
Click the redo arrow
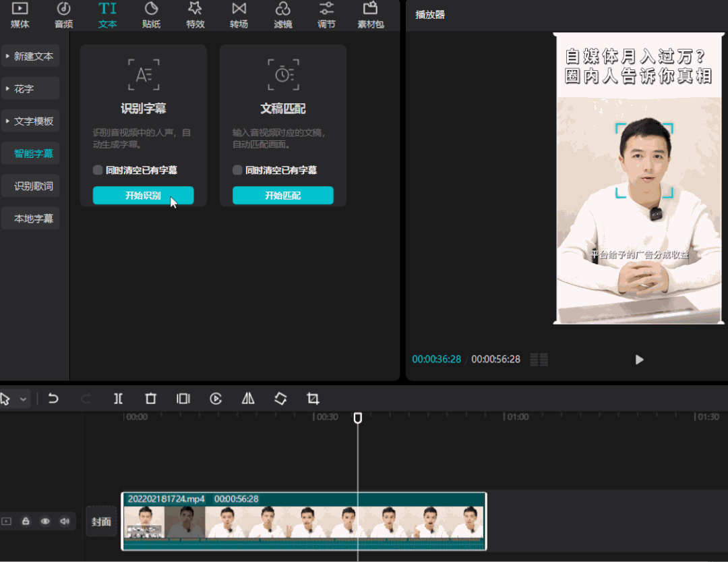(x=86, y=398)
